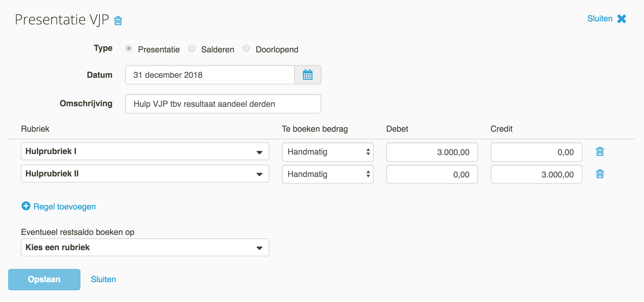Click the blue X close icon
Image resolution: width=644 pixels, height=302 pixels.
(x=622, y=19)
